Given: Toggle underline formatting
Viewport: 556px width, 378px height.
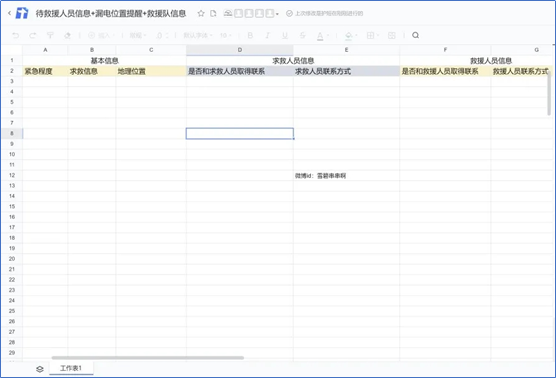Looking at the screenshot, I should pos(285,35).
